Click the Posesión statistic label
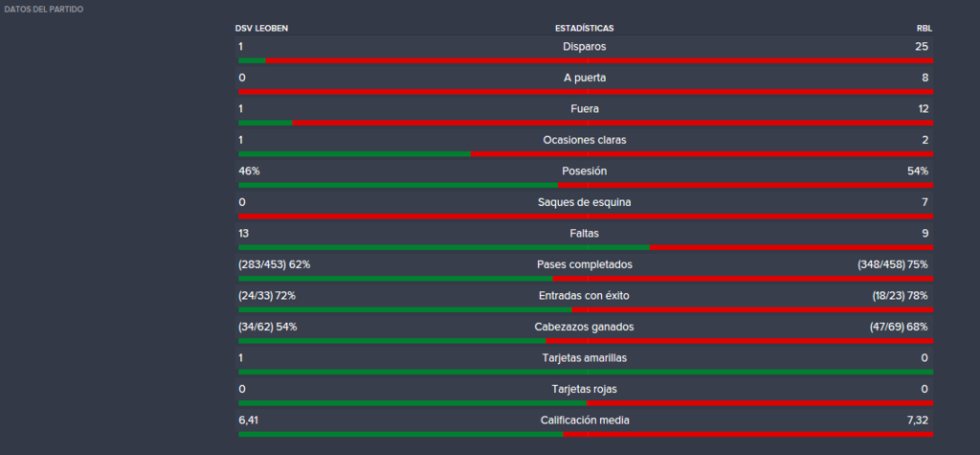The image size is (980, 455). point(585,171)
